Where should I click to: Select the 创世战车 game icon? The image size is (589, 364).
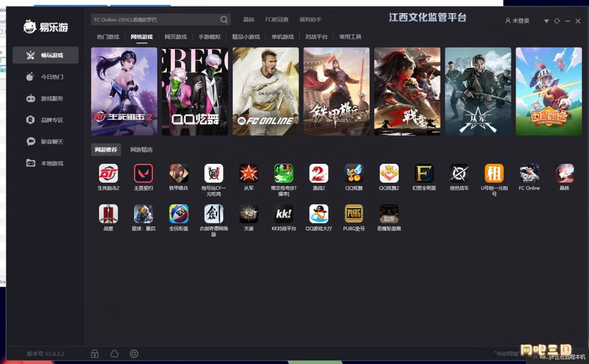click(459, 173)
